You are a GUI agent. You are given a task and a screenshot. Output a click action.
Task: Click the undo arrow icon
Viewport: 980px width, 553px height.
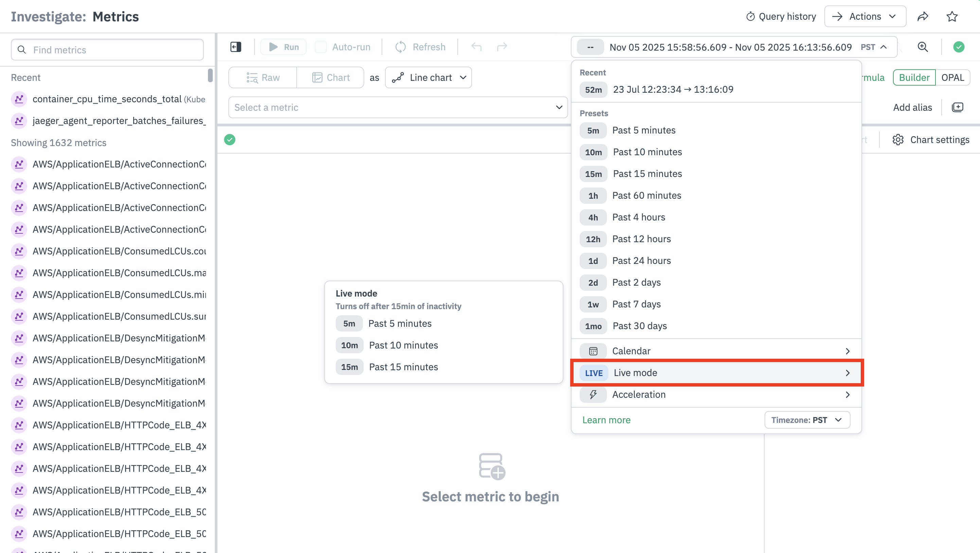(476, 47)
